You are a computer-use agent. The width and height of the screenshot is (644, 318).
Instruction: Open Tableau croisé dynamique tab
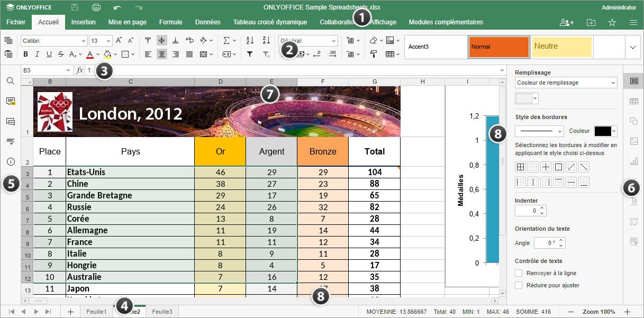270,22
